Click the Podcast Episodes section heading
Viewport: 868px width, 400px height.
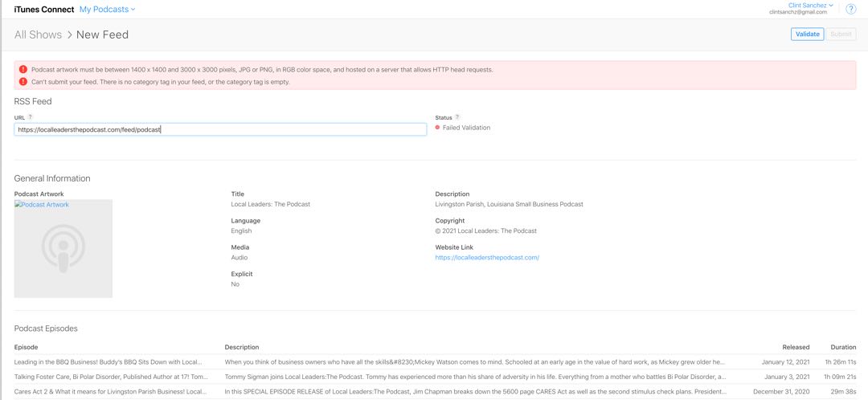click(46, 329)
